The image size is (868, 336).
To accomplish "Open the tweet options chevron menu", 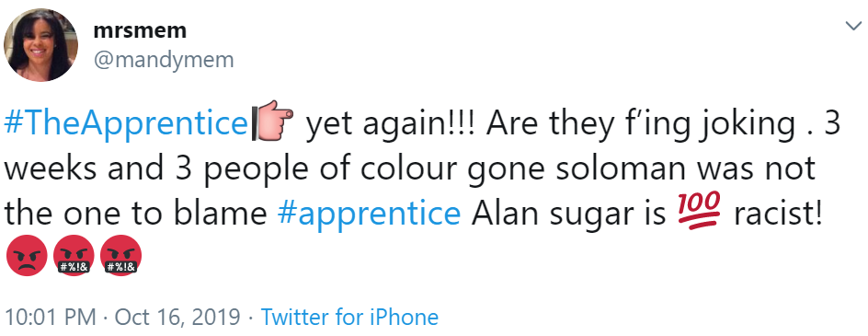I will pyautogui.click(x=853, y=26).
